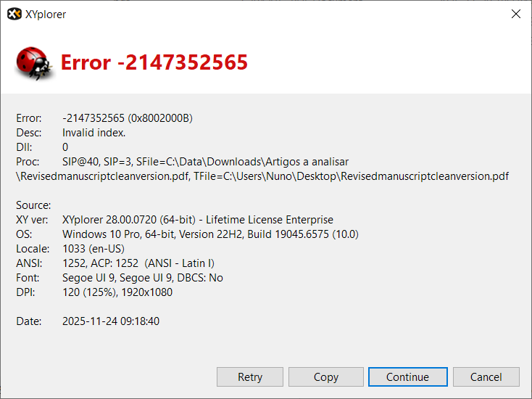
Task: Click the XYplorer logo in title bar
Action: click(x=14, y=15)
